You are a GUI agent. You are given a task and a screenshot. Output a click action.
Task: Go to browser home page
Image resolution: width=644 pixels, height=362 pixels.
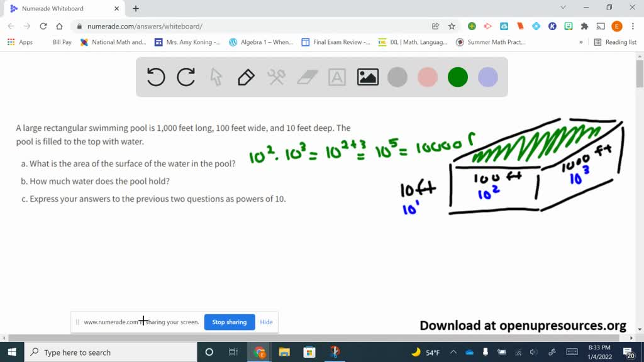coord(60,26)
